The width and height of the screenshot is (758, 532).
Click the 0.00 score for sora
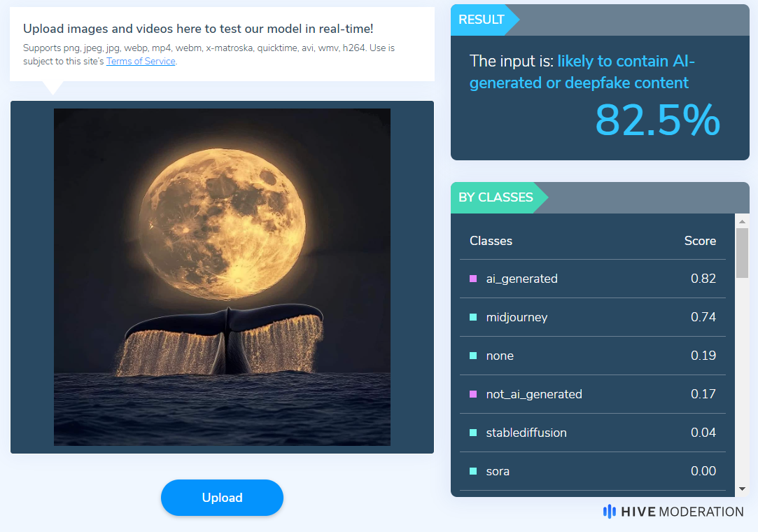[x=703, y=471]
